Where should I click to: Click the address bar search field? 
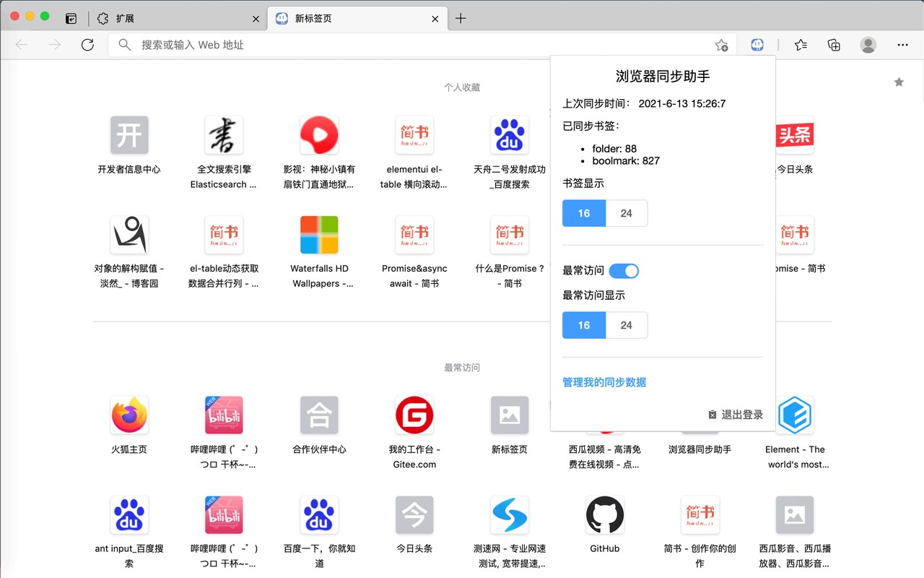pos(422,45)
